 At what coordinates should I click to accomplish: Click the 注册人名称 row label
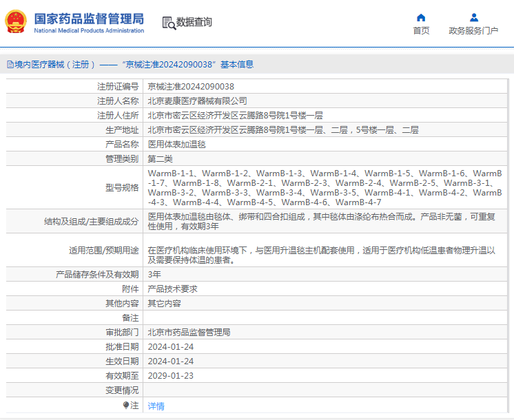click(x=118, y=101)
